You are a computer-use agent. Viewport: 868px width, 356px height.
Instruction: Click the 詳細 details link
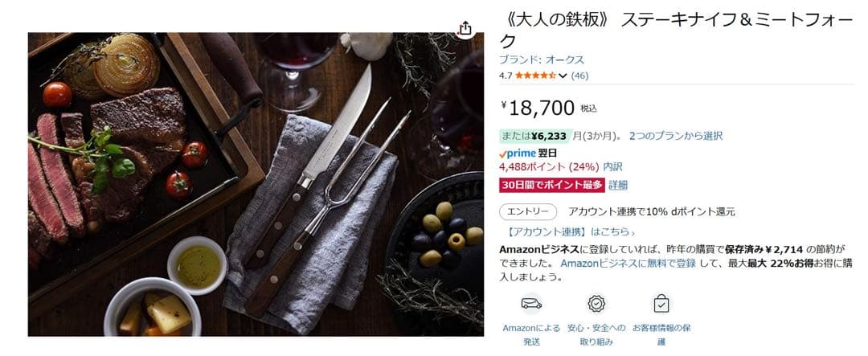tap(618, 185)
